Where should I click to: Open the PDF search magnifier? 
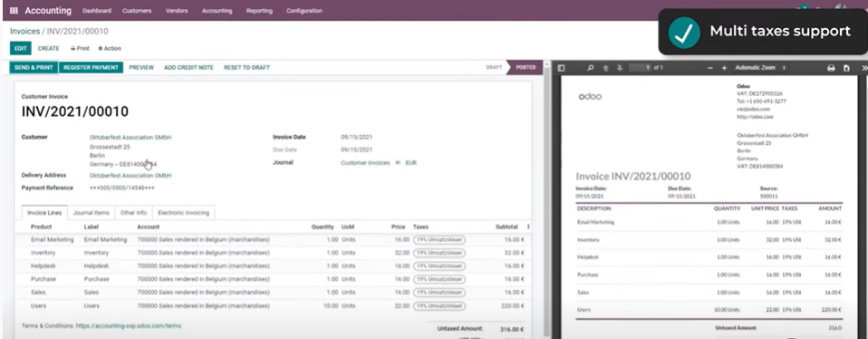point(591,68)
